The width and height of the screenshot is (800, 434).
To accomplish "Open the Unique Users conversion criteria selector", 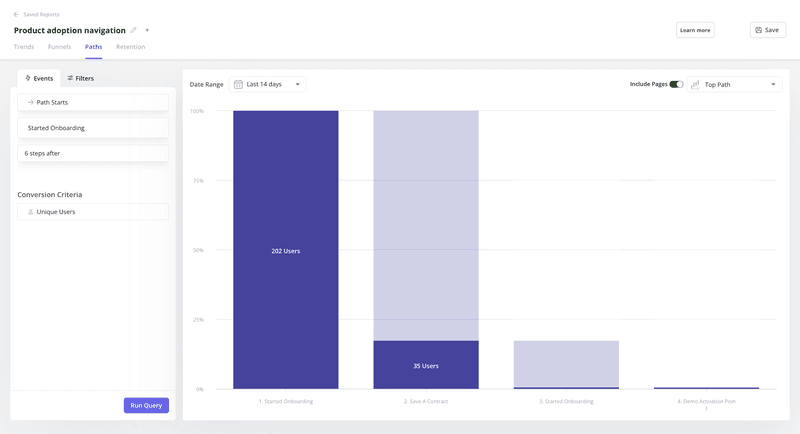I will click(93, 212).
